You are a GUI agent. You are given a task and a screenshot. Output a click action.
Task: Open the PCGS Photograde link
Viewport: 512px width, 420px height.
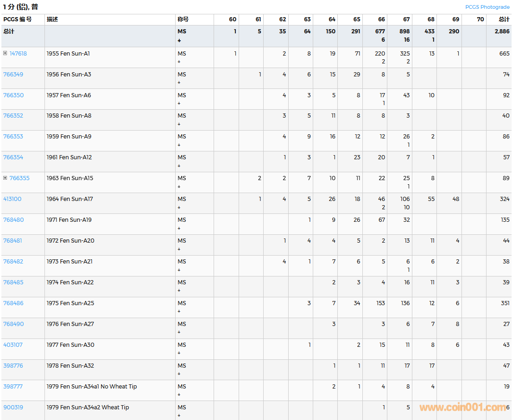click(x=487, y=7)
